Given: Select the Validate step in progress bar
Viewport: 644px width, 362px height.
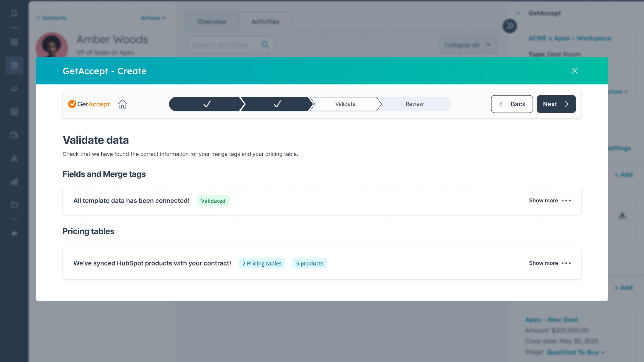Looking at the screenshot, I should tap(345, 104).
